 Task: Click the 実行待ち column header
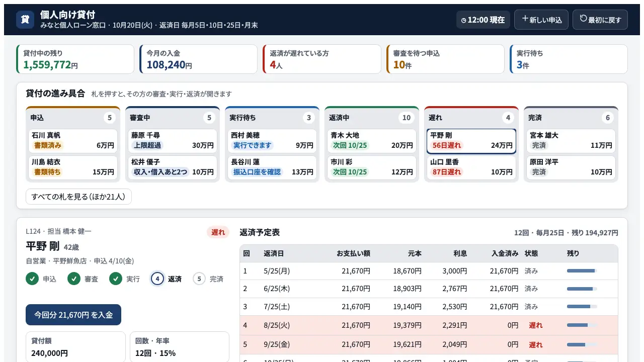(x=272, y=118)
